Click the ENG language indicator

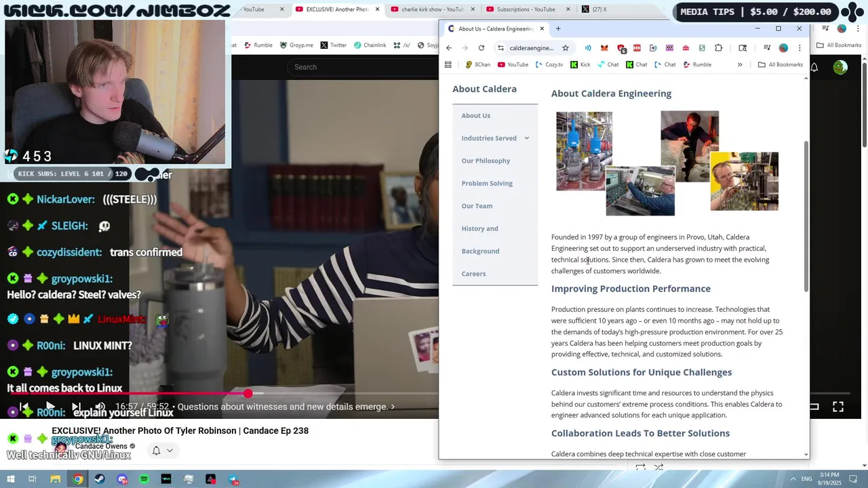click(x=807, y=479)
